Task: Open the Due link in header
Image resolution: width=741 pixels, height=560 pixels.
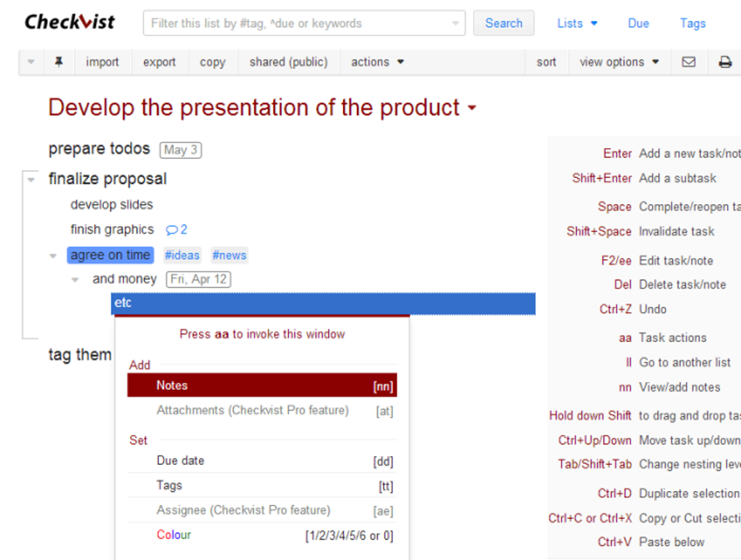Action: click(x=638, y=23)
